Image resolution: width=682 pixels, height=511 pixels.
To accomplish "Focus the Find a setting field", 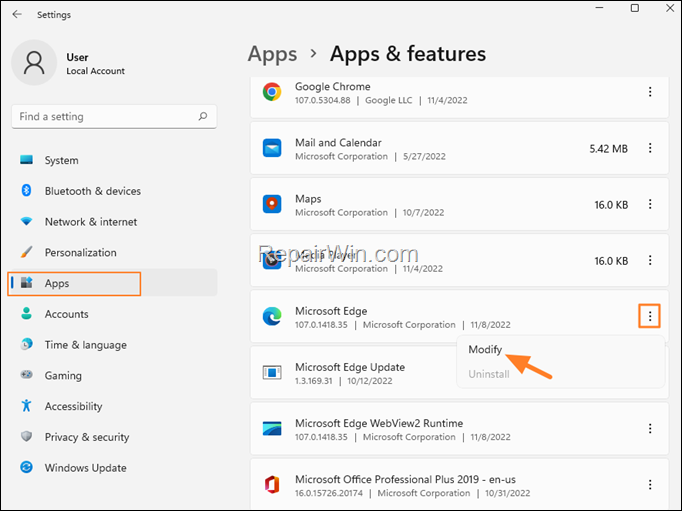I will click(114, 117).
